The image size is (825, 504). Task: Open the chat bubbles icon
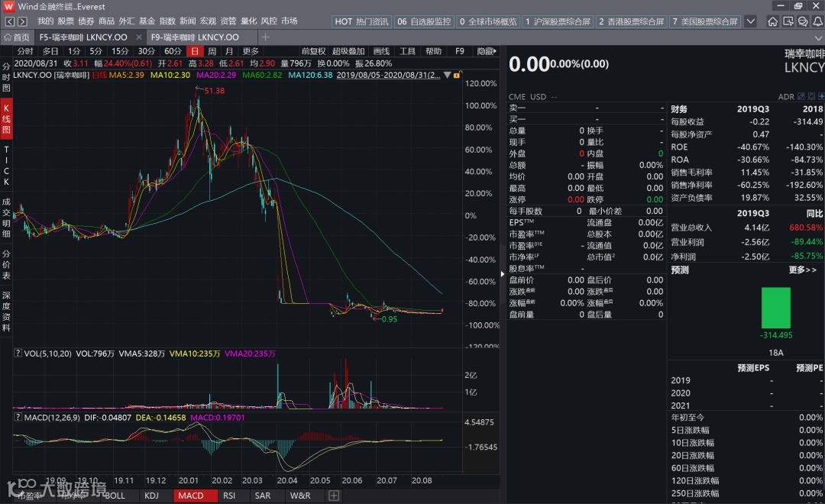coord(803,21)
